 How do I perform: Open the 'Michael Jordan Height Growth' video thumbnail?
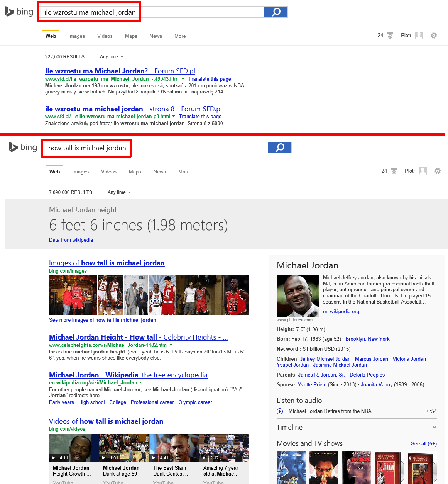(x=74, y=448)
